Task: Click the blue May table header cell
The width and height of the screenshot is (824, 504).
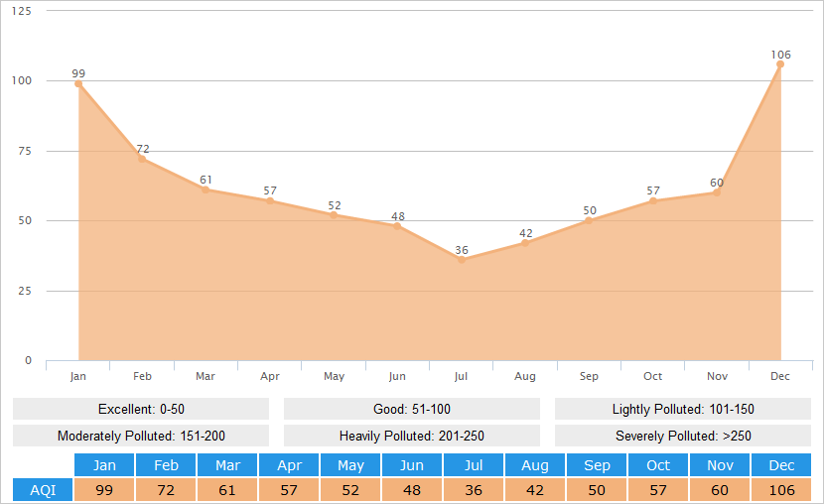Action: 350,465
